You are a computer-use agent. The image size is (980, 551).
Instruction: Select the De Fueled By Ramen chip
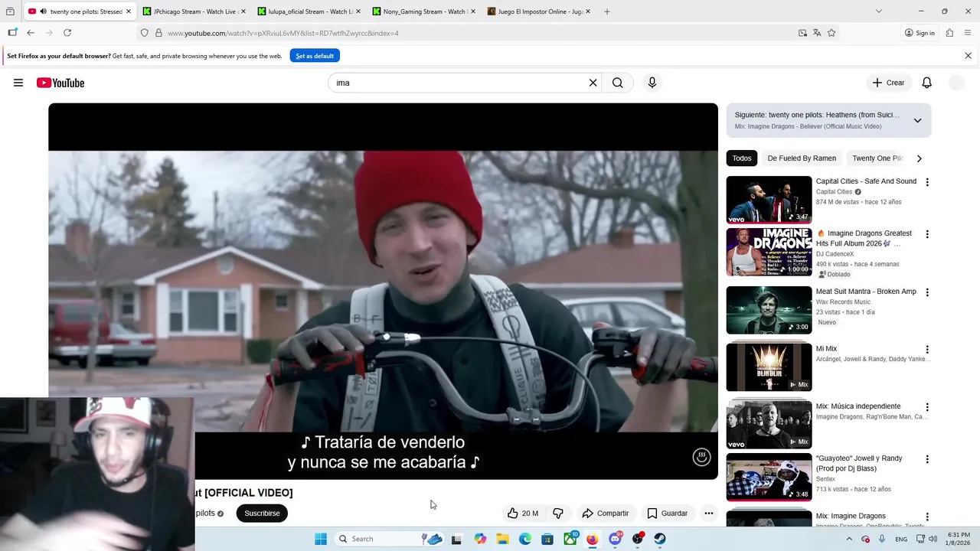pos(802,158)
